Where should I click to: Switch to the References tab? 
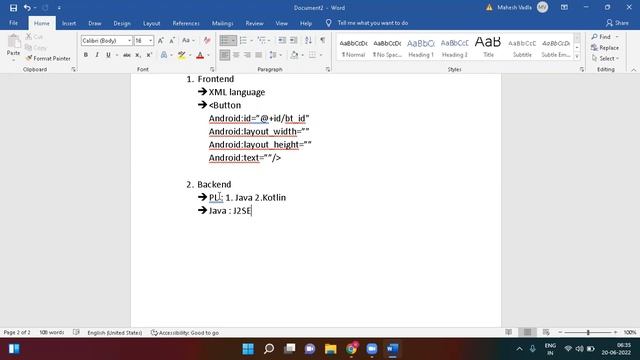tap(186, 23)
